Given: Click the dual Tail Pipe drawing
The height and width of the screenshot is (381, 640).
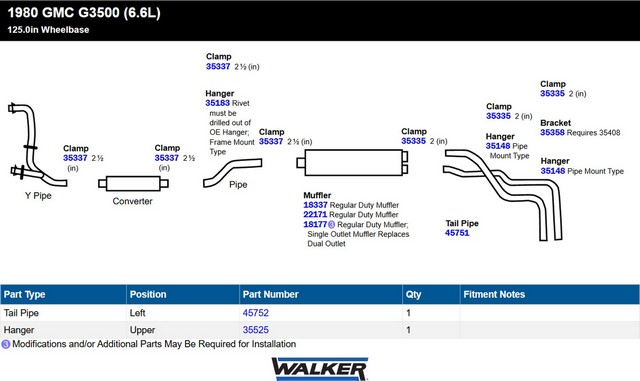Looking at the screenshot, I should (503, 194).
